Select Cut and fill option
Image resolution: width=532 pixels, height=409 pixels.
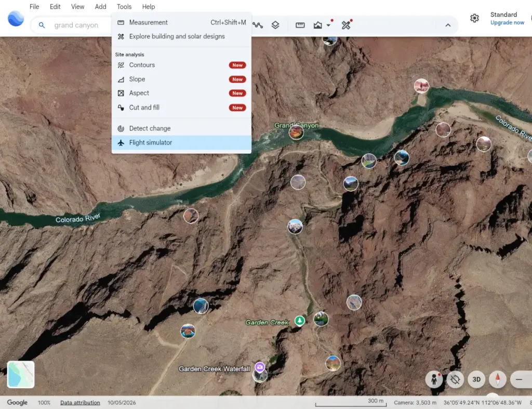pyautogui.click(x=181, y=108)
